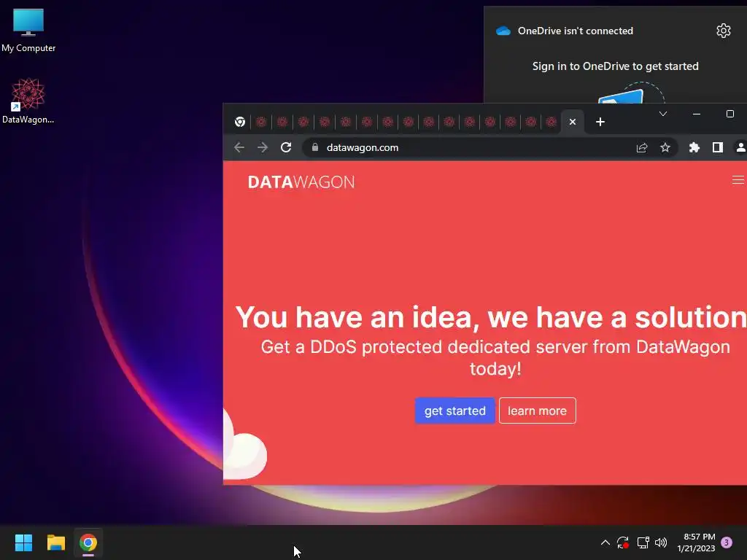The image size is (747, 560).
Task: Click the DATAWAGON site logo
Action: point(301,182)
